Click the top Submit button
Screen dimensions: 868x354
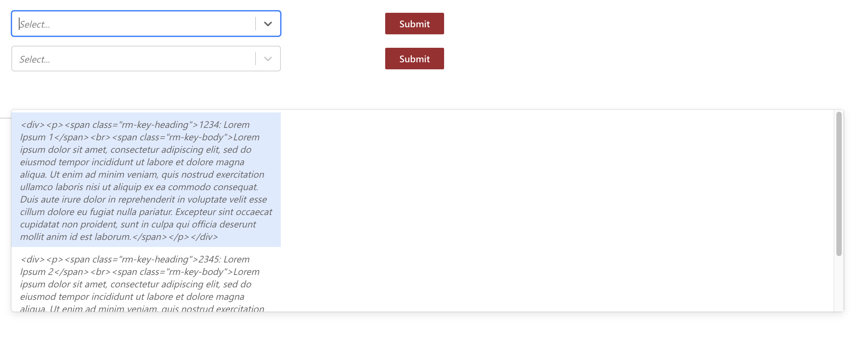click(x=414, y=24)
